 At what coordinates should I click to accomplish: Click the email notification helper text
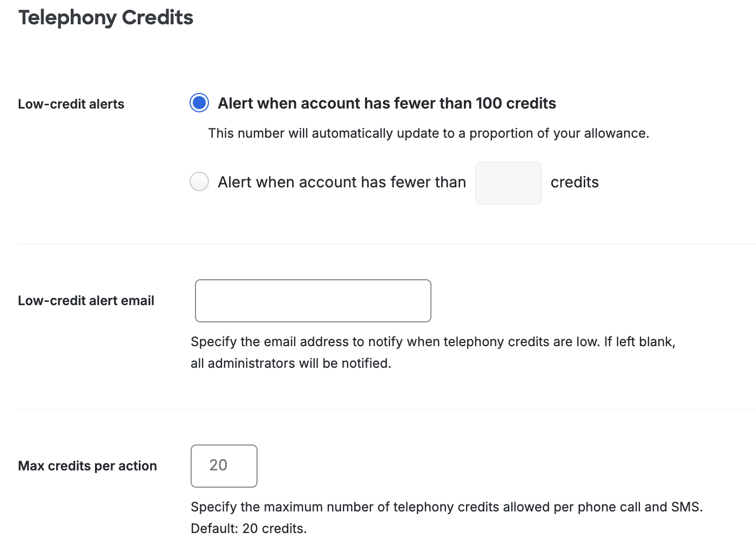coord(432,341)
